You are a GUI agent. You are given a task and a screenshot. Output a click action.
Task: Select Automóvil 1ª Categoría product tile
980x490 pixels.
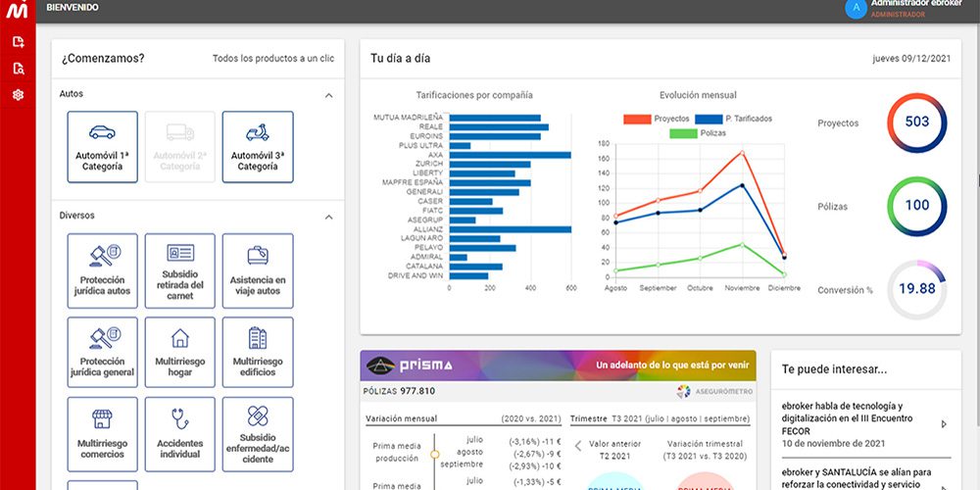point(103,147)
